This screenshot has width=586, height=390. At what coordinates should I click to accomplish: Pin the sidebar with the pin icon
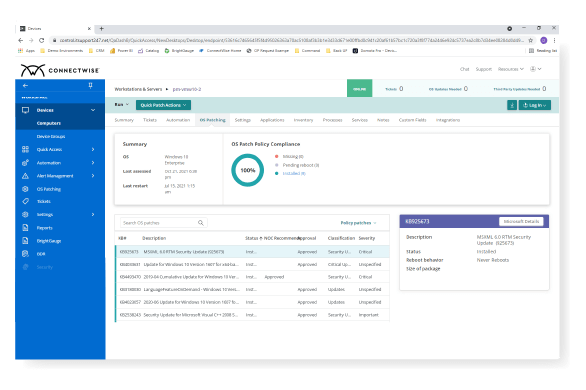click(90, 86)
